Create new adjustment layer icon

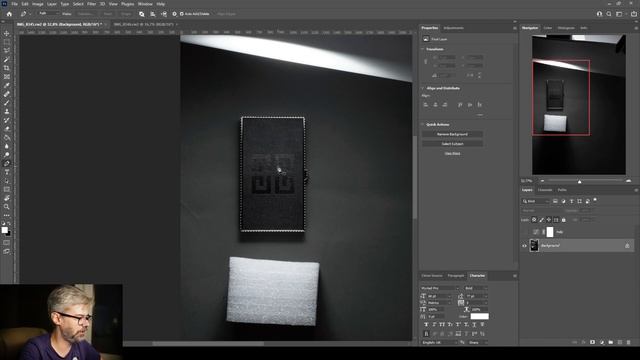click(x=602, y=342)
